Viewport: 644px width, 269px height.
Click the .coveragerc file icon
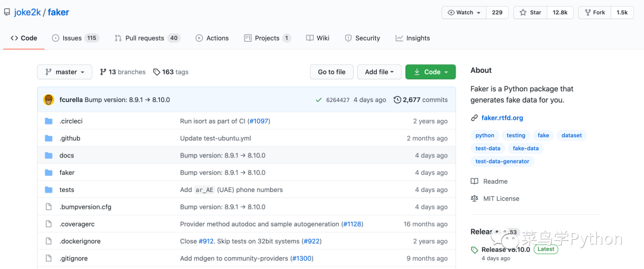(49, 224)
